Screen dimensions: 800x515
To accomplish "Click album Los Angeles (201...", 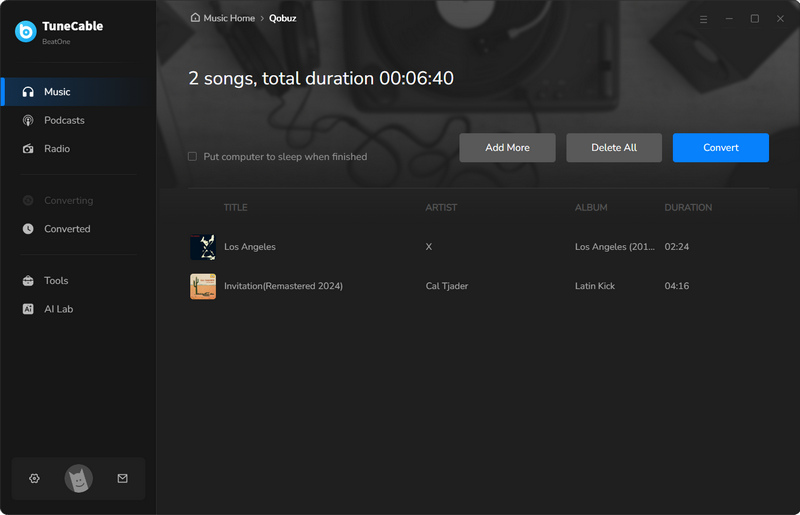I will pos(615,247).
